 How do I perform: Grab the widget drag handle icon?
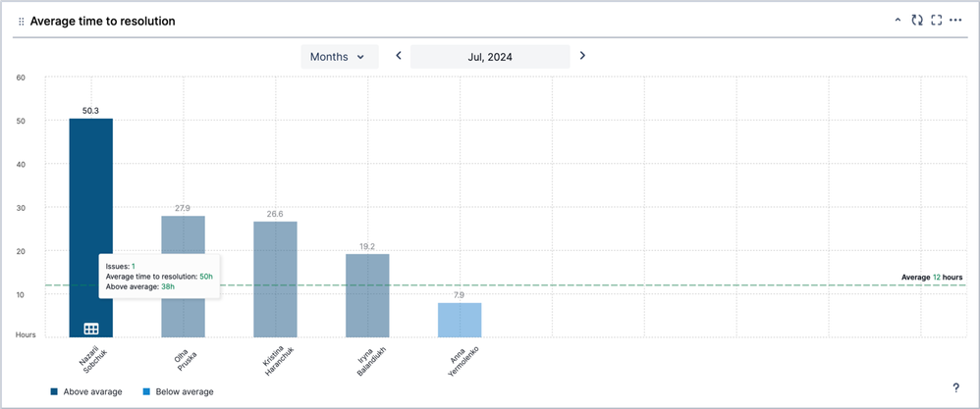tap(22, 22)
